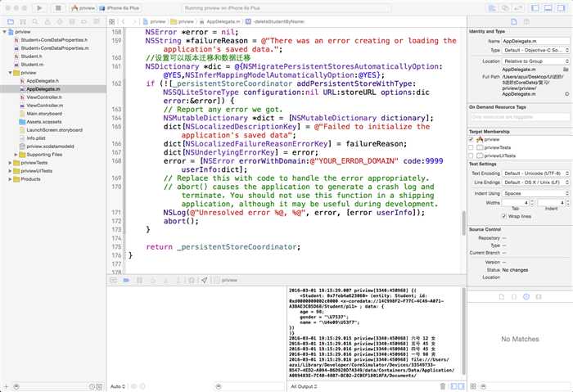Open the Line Endings dropdown
The image size is (573, 392).
(535, 182)
